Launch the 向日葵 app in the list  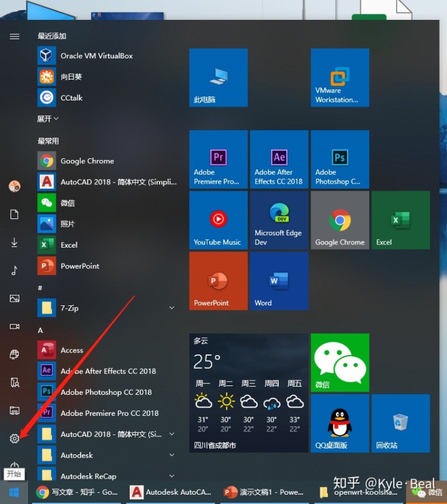coord(108,76)
